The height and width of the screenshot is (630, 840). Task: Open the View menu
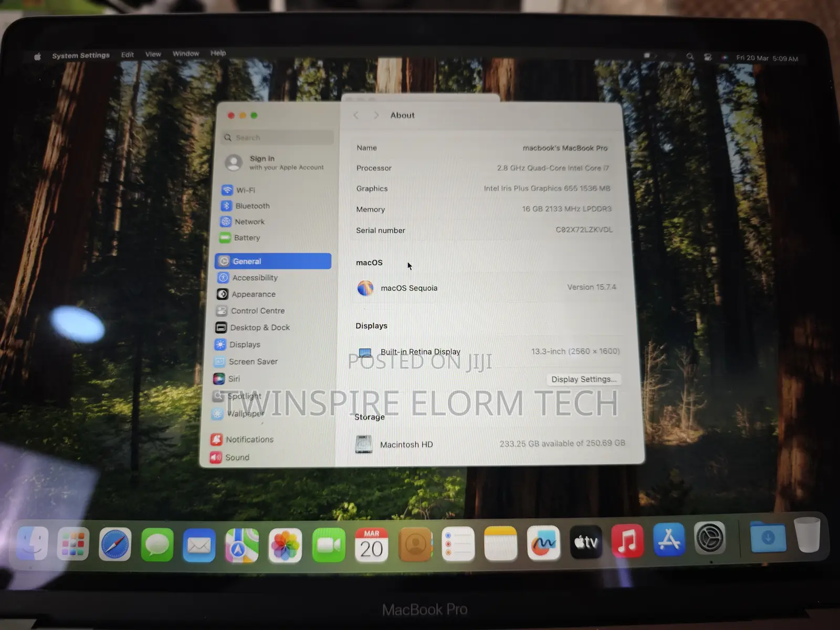tap(153, 54)
